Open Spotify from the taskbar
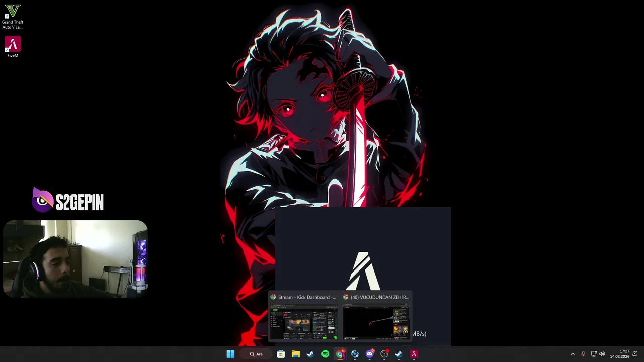 [325, 354]
